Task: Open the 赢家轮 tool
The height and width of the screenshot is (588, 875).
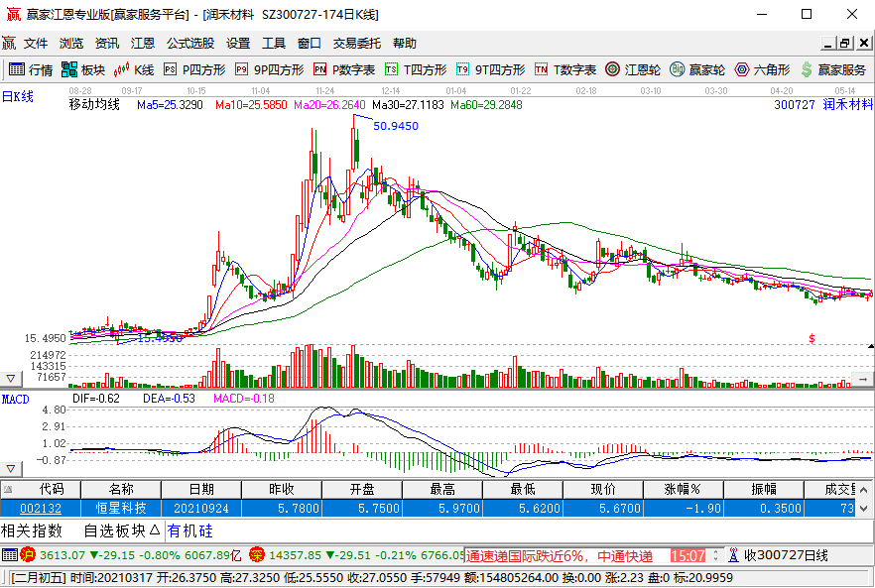Action: point(697,69)
